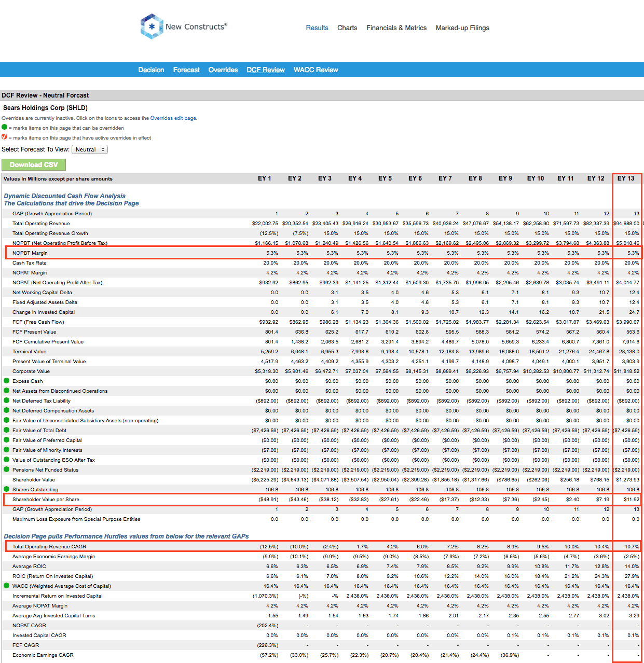Click the EY 7 column header

coord(445,178)
